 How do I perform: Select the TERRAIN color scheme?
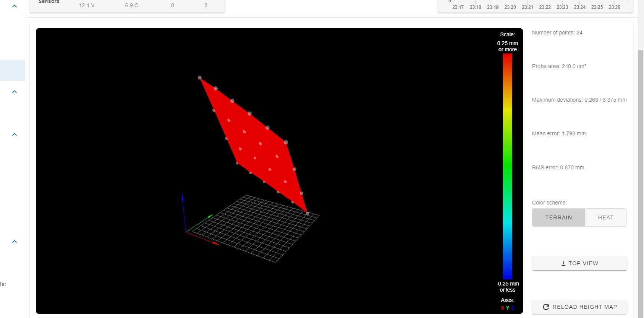pos(558,217)
